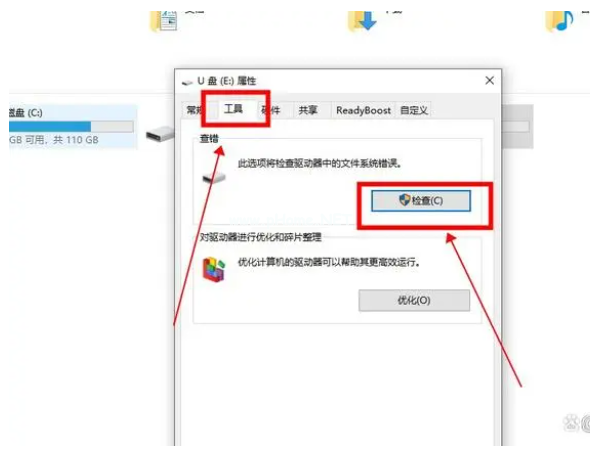Switch to the 工具 tab
This screenshot has width=590, height=457.
(x=233, y=109)
